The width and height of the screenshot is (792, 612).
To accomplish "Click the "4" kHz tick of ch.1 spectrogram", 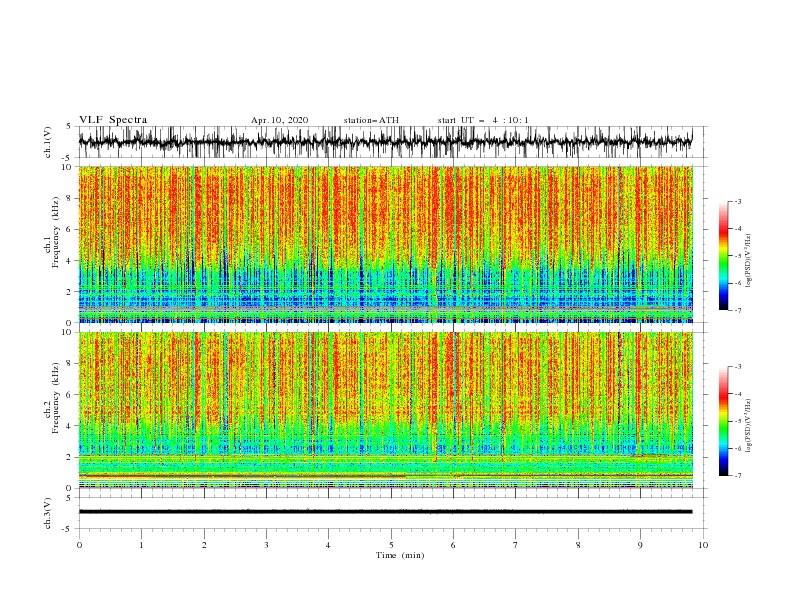I will pos(70,261).
